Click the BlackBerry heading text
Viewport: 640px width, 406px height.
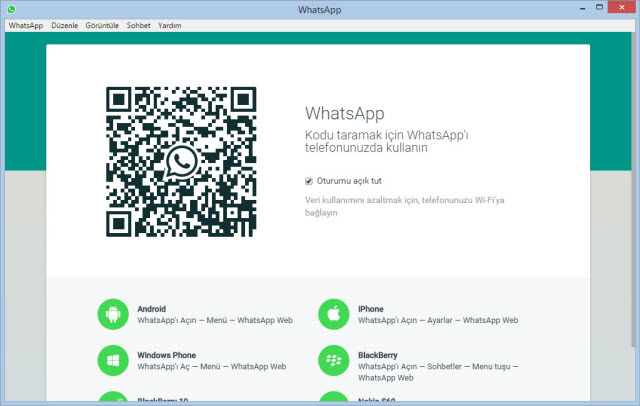click(x=378, y=355)
